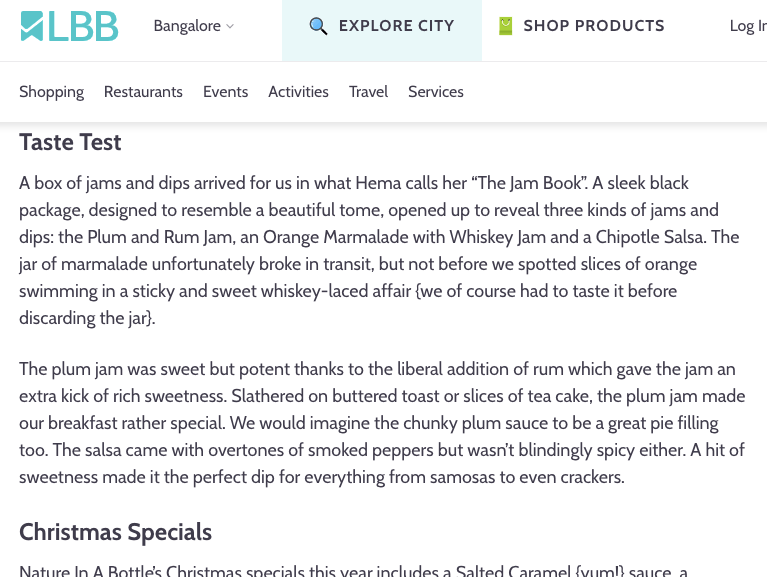Choose the Services menu item
Image resolution: width=767 pixels, height=577 pixels.
pos(435,91)
